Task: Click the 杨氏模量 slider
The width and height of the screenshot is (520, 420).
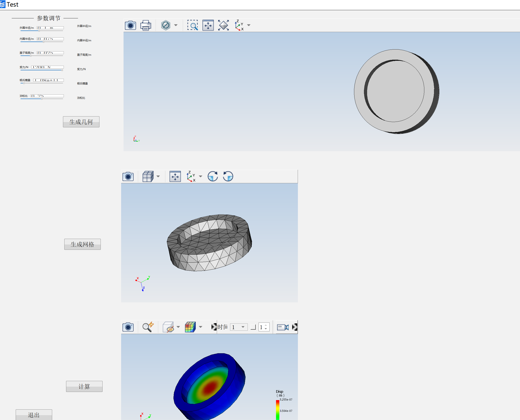Action: click(x=42, y=83)
